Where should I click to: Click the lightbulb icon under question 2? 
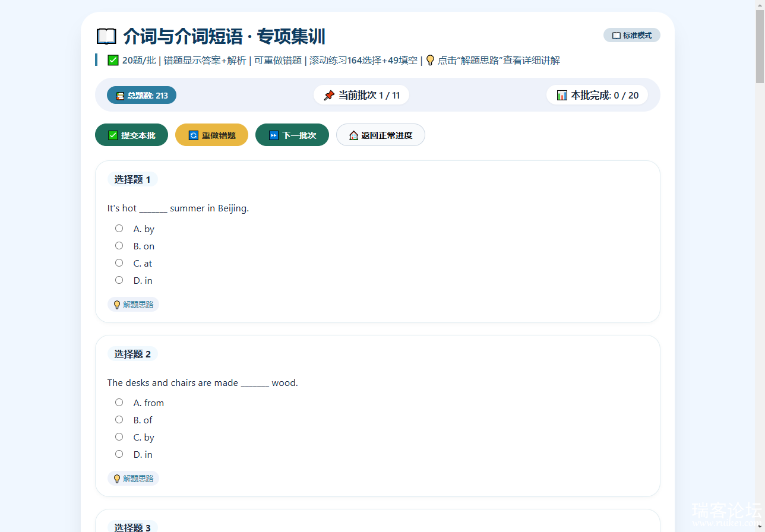117,479
